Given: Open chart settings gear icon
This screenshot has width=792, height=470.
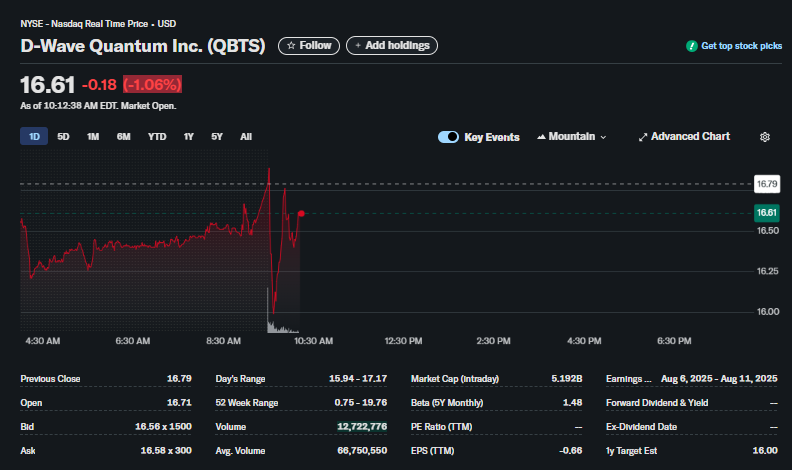Looking at the screenshot, I should point(765,137).
